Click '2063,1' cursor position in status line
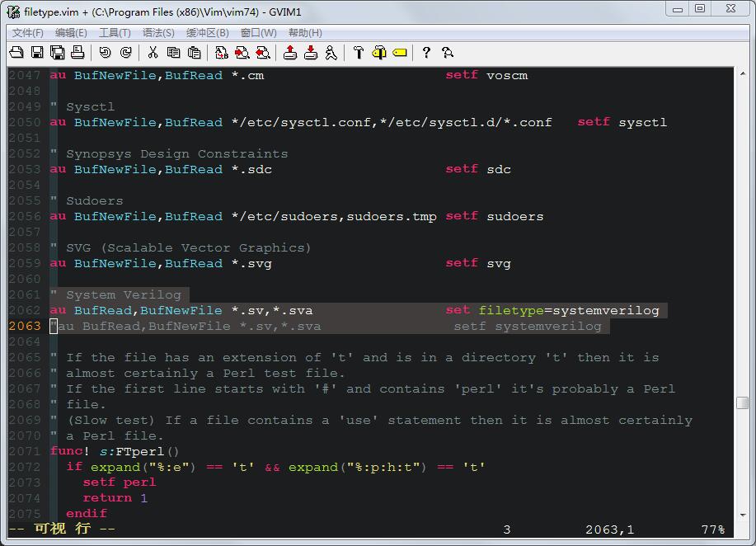This screenshot has width=756, height=546. (x=610, y=530)
